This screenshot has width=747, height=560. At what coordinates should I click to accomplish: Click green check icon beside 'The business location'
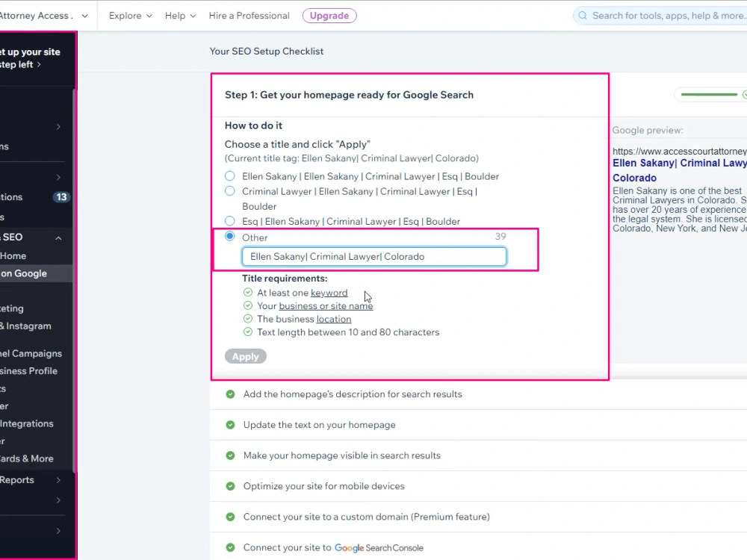[x=248, y=319]
